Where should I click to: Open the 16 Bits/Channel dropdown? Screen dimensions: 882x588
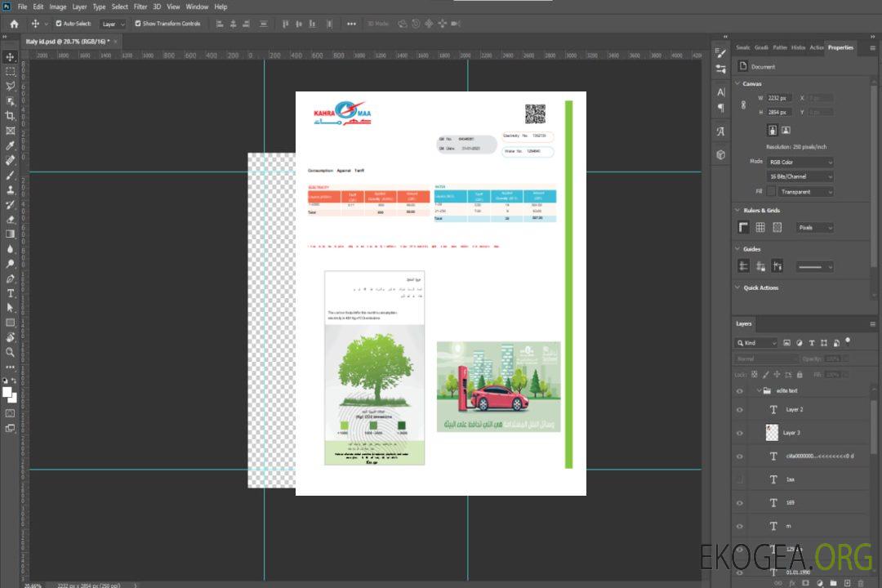[x=800, y=176]
